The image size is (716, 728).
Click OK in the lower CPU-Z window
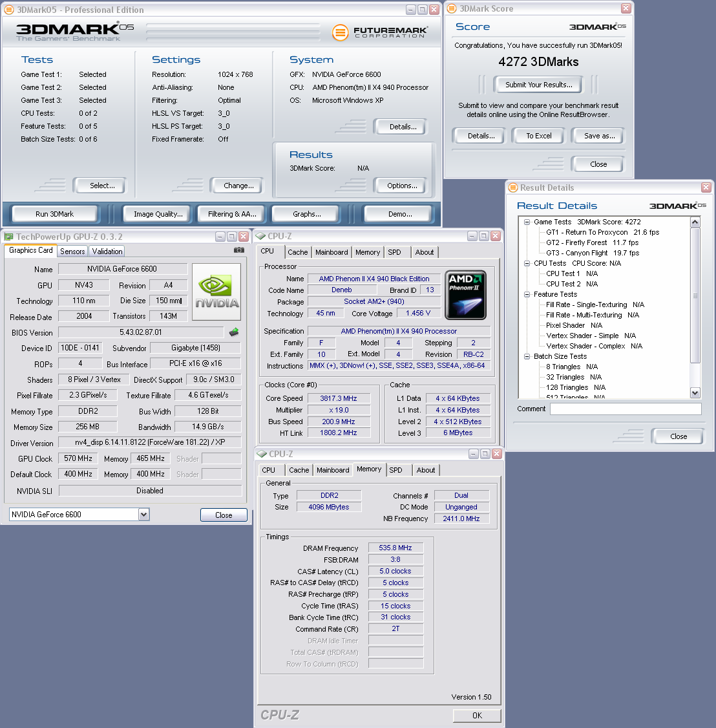[477, 716]
